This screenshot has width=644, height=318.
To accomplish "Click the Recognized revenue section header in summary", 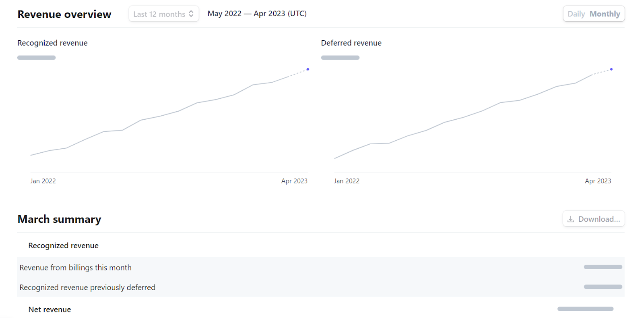I will [63, 245].
